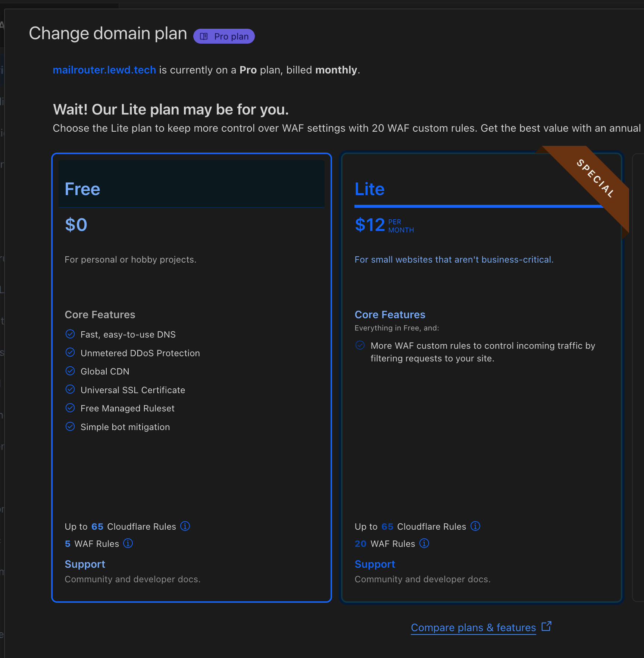Open the mailrouter.lewd.tech domain link
The width and height of the screenshot is (644, 658).
point(104,70)
